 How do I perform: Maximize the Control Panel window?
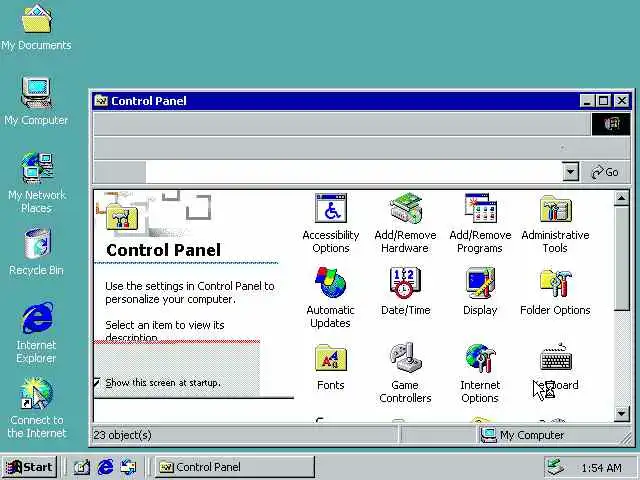pos(603,100)
